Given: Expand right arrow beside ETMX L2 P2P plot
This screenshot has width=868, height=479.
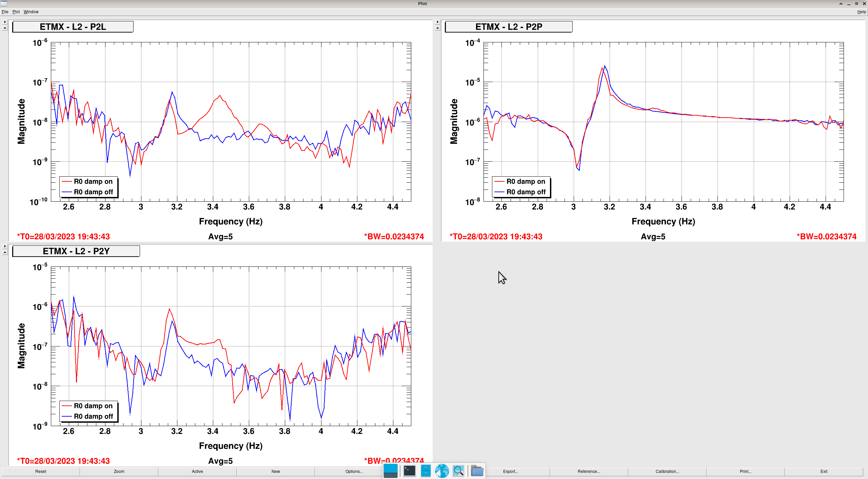Looking at the screenshot, I should click(x=437, y=22).
